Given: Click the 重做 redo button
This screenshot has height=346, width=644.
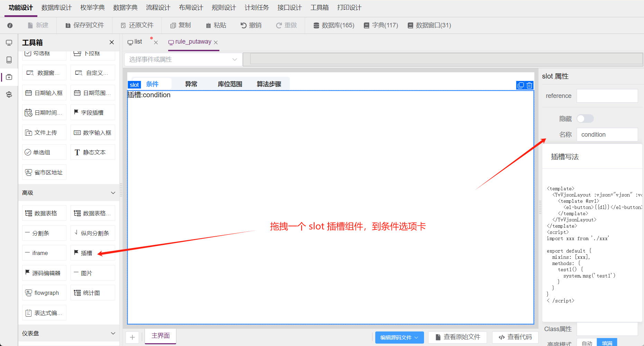Looking at the screenshot, I should click(x=286, y=25).
